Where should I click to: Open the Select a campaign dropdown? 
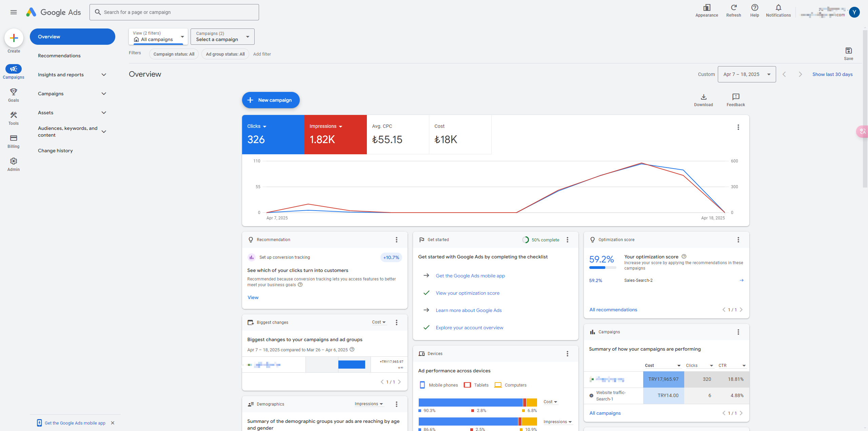point(222,37)
